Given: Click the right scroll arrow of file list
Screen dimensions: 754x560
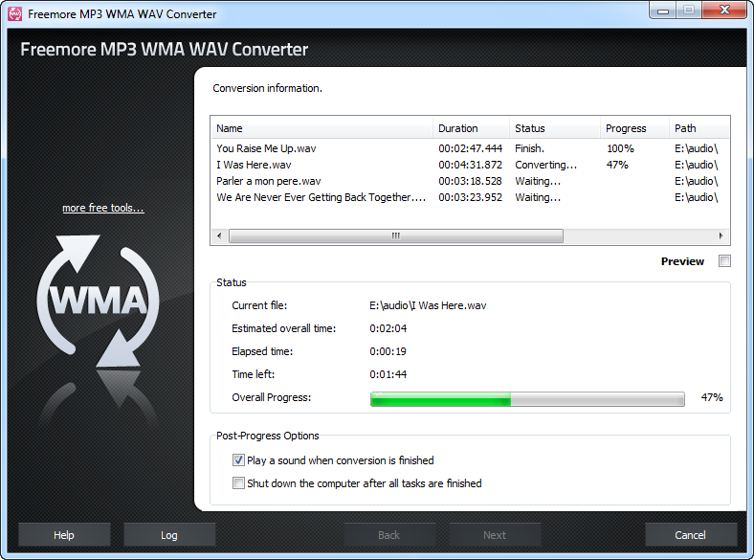Looking at the screenshot, I should [x=721, y=235].
